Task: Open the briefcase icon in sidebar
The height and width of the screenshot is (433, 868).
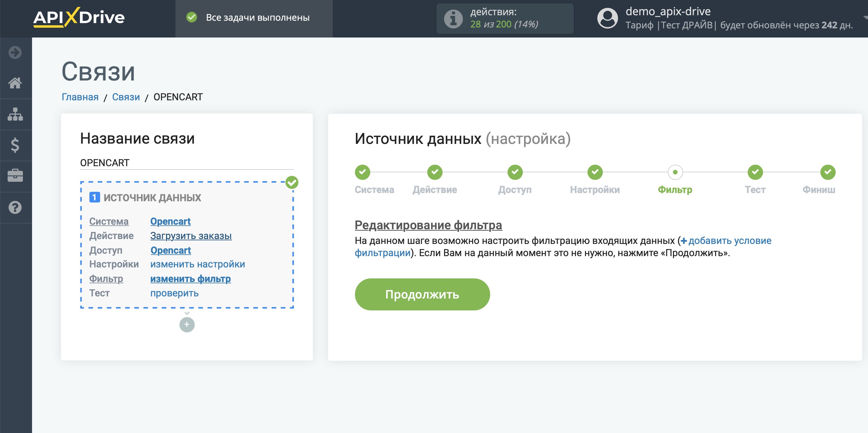Action: point(15,176)
